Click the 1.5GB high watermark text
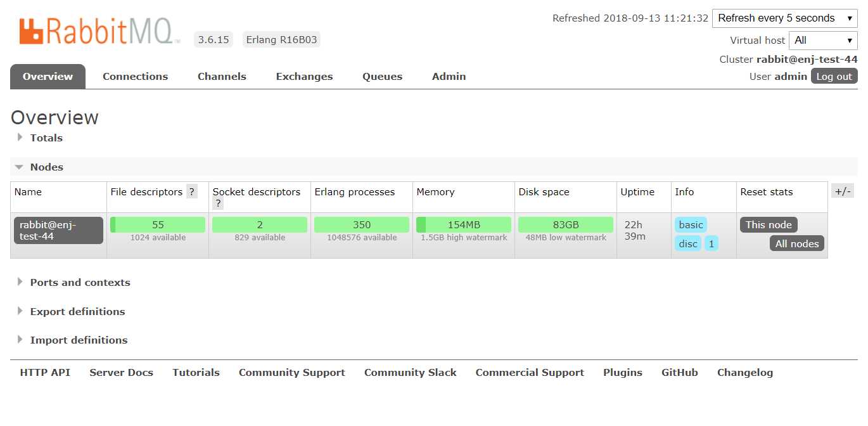Screen dimensions: 868x426 (x=464, y=238)
